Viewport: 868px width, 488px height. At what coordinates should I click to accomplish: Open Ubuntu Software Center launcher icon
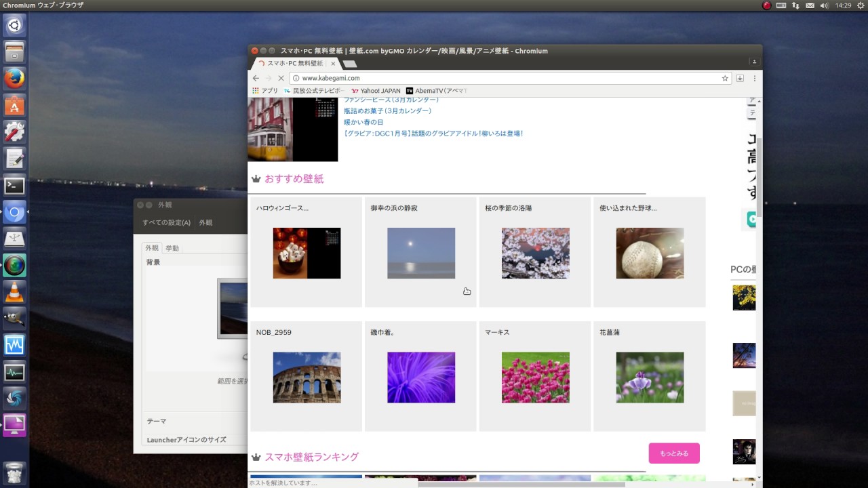(x=14, y=106)
